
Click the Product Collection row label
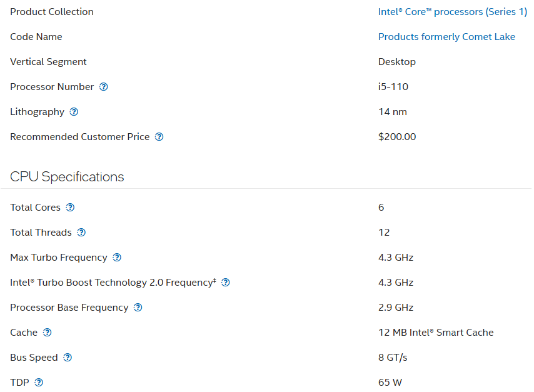[x=52, y=12]
